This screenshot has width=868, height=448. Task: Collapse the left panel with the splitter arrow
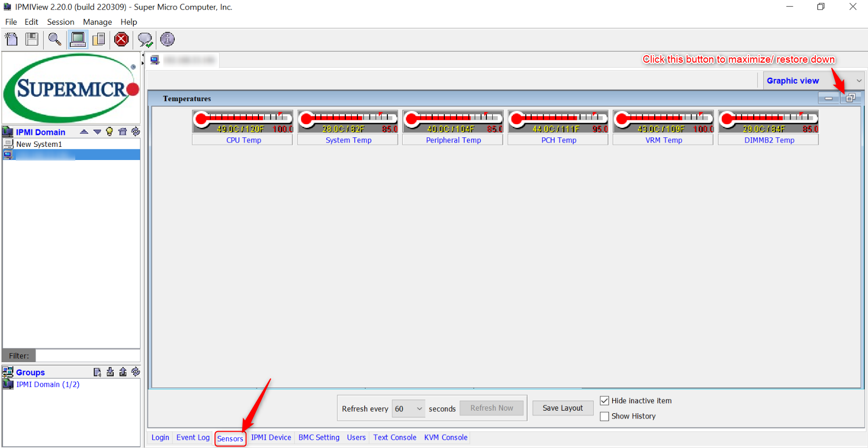click(x=143, y=54)
